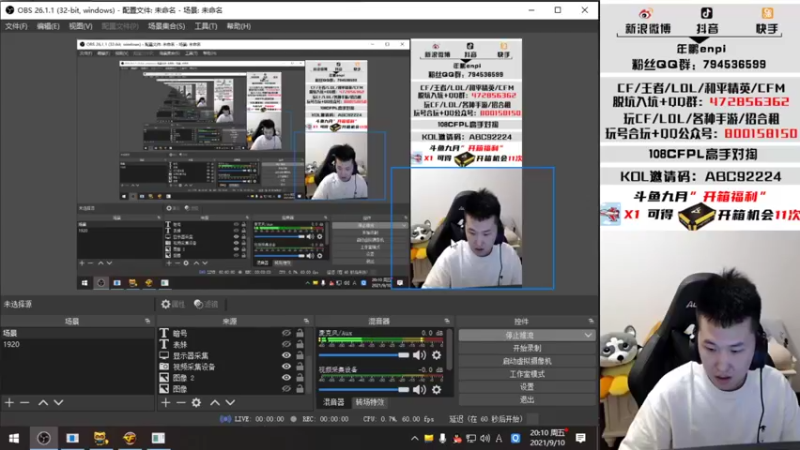Undock the 来源 panel via its header icon
The height and width of the screenshot is (450, 800).
tap(306, 321)
